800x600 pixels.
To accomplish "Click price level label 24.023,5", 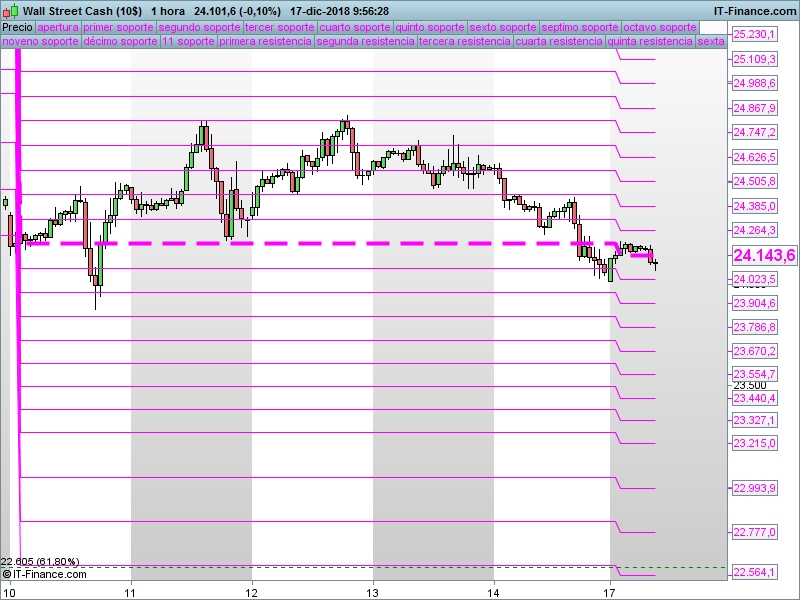I will point(755,279).
